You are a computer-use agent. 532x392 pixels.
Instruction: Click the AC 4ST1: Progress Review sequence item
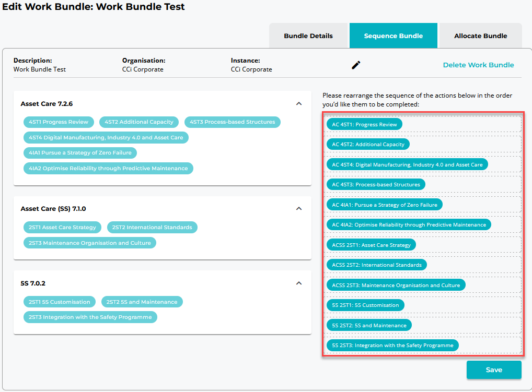364,125
